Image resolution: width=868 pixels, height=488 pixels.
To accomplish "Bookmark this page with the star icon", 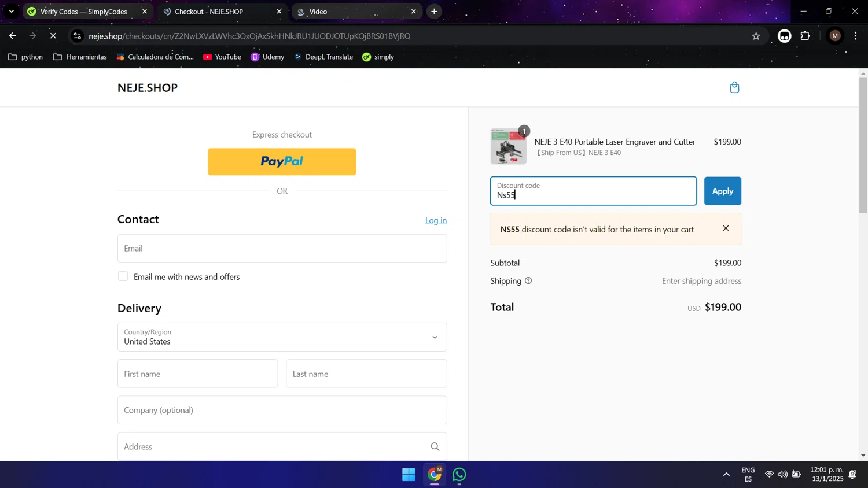I will [756, 36].
